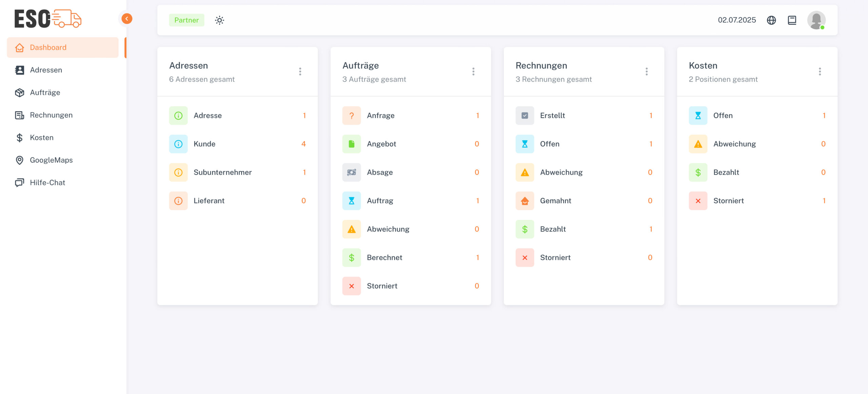Click red X icon in Rechnungen Storniert row
The image size is (868, 394).
pyautogui.click(x=525, y=258)
